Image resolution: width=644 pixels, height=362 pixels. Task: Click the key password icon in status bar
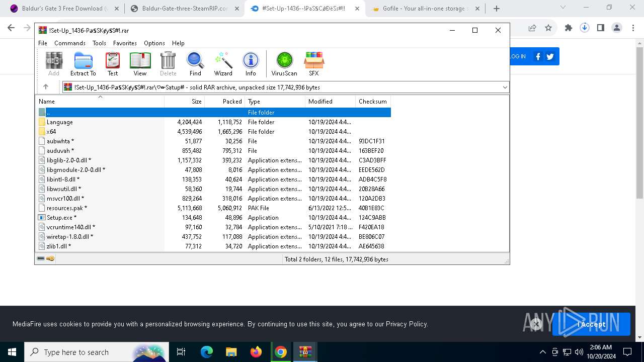[50, 258]
